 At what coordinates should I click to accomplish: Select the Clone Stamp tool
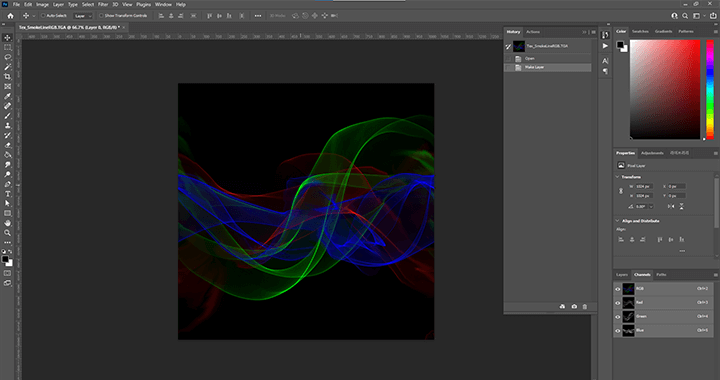click(7, 125)
